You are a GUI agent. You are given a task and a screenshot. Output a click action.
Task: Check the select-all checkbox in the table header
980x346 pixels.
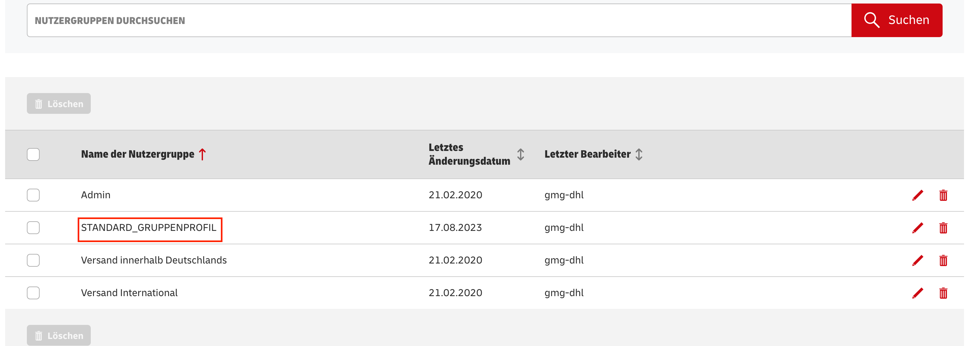33,154
